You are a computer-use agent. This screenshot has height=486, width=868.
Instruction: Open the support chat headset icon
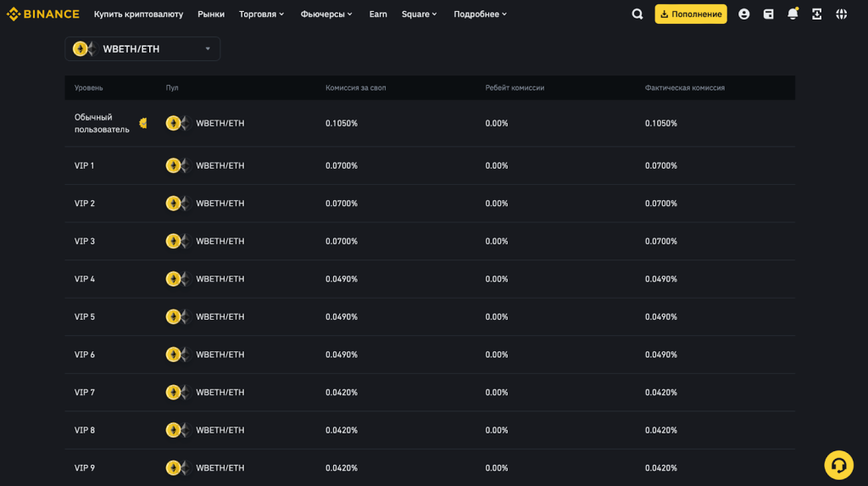point(838,465)
